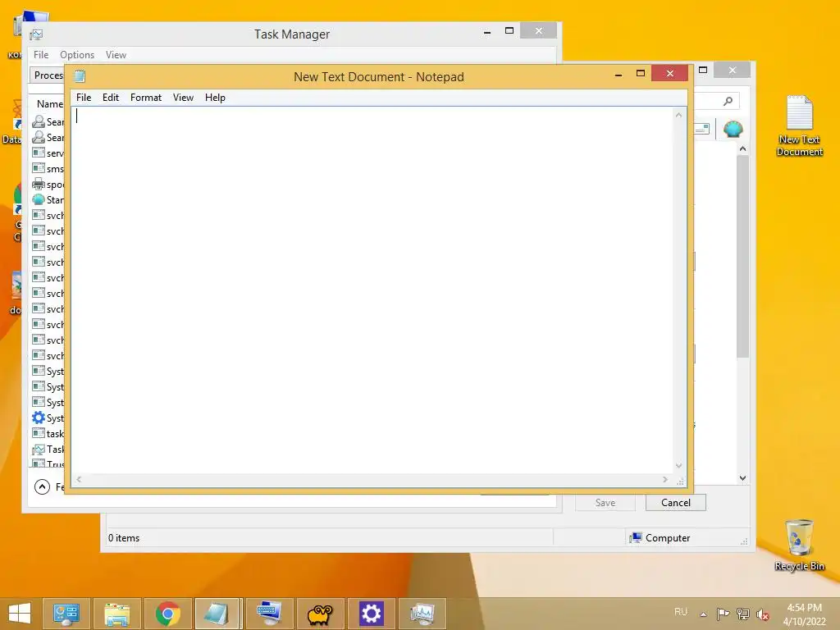The width and height of the screenshot is (840, 630).
Task: Open on-screen keyboard computer taskbar icon
Action: [269, 614]
